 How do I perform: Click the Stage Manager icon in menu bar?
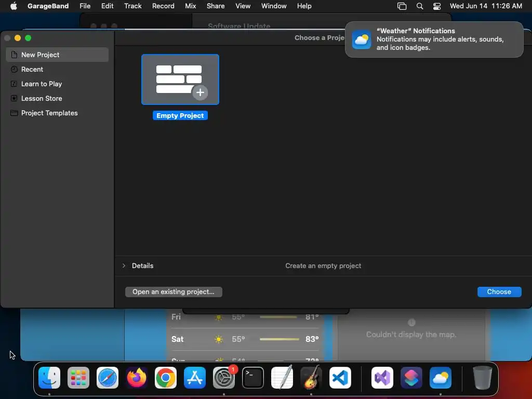tap(402, 6)
